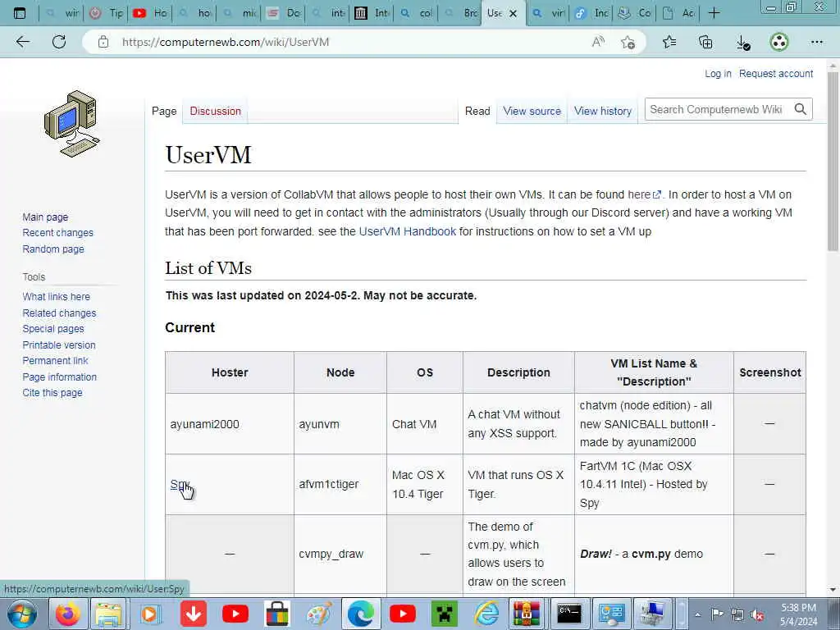Open the Paint palette taskbar icon
The width and height of the screenshot is (840, 630).
point(319,614)
